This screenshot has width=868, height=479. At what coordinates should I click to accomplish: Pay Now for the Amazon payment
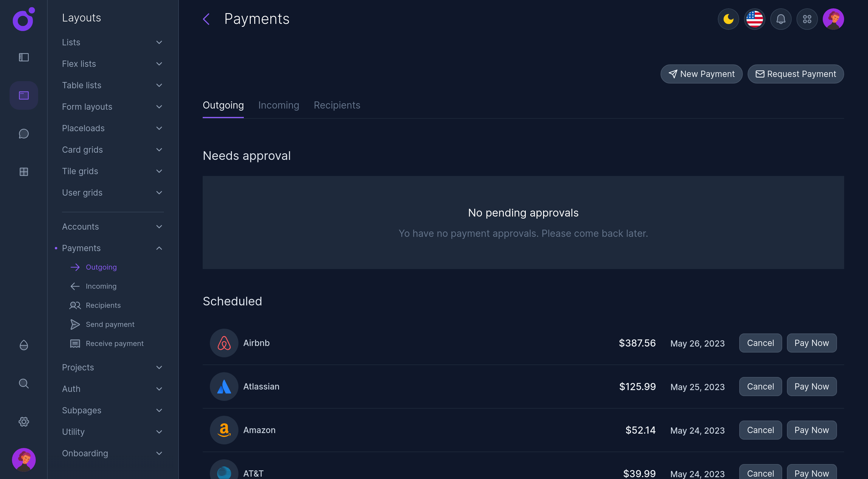click(x=812, y=430)
